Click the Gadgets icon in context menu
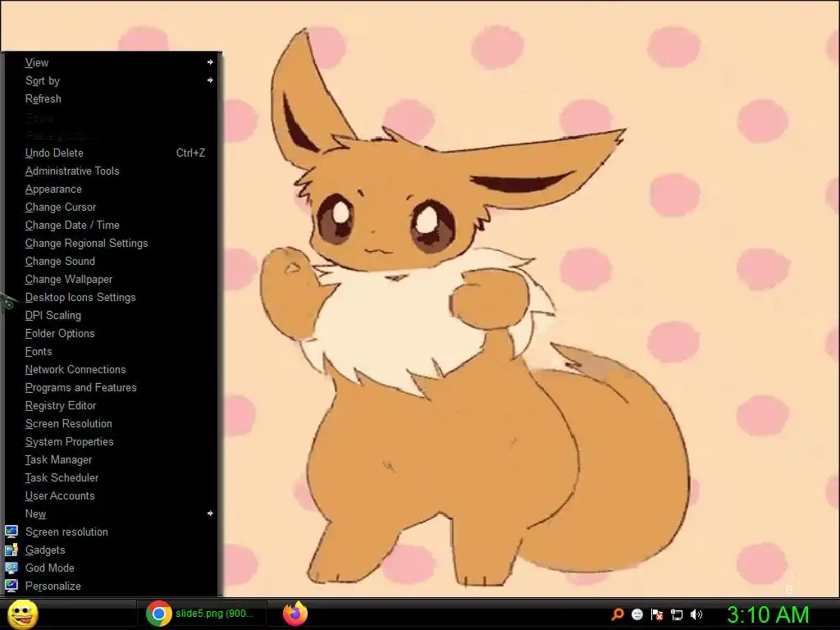The image size is (840, 630). tap(11, 550)
